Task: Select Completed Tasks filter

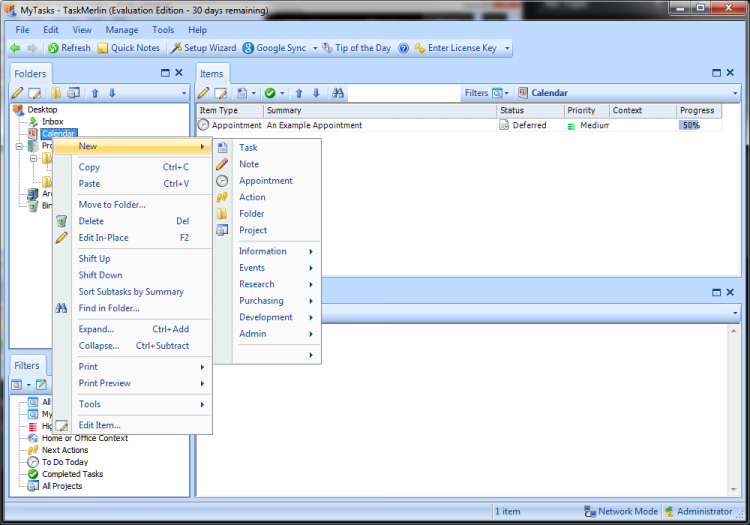Action: tap(72, 474)
